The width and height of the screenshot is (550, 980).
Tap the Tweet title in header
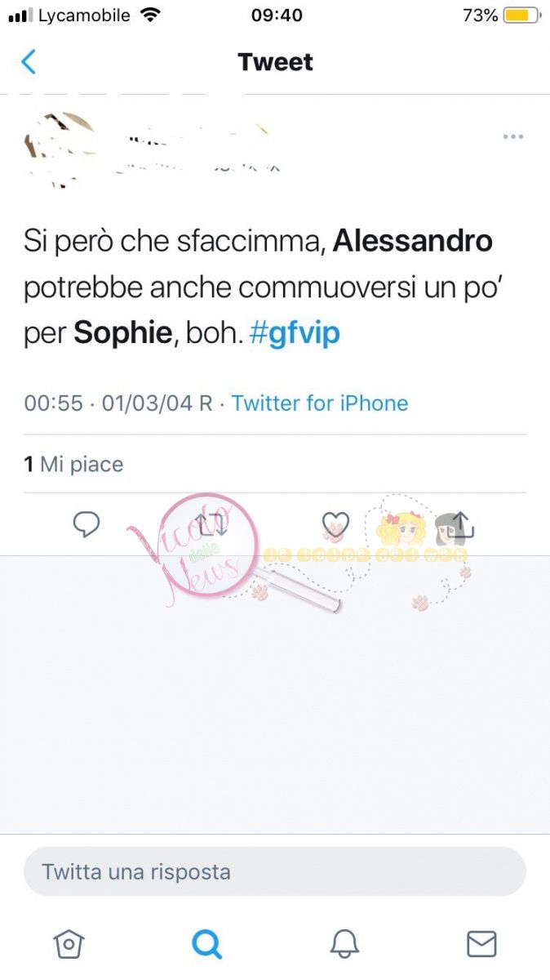point(275,62)
